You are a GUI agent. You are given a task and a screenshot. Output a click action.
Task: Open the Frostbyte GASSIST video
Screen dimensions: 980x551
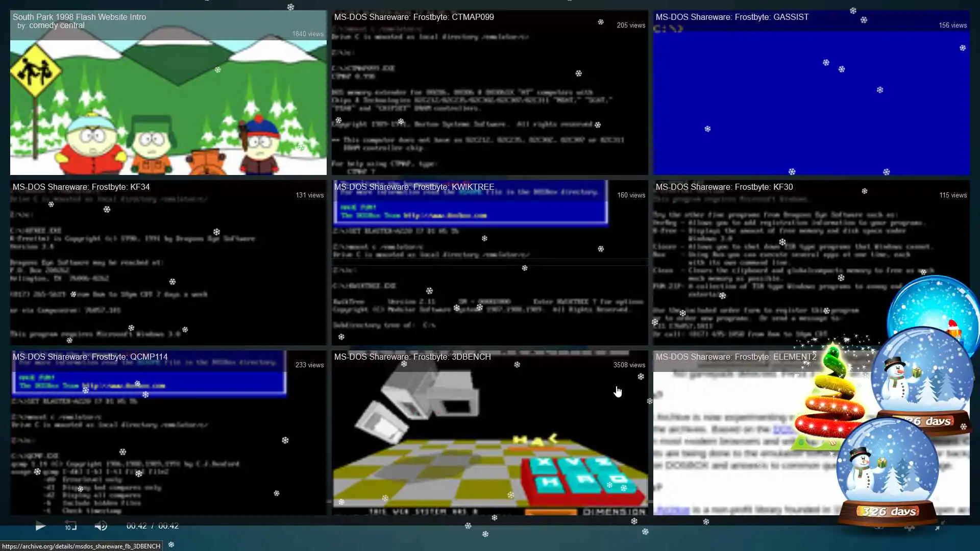[x=811, y=97]
